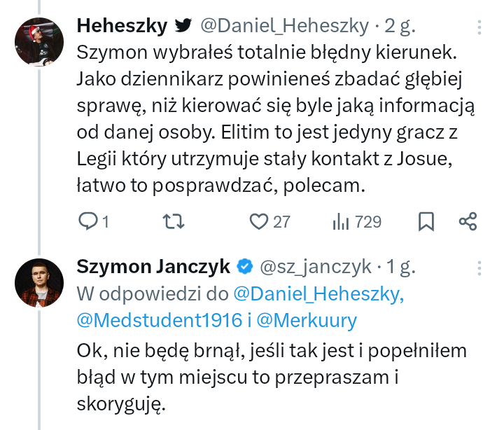This screenshot has height=430, width=504.
Task: Click the Heheszky display name
Action: click(122, 27)
